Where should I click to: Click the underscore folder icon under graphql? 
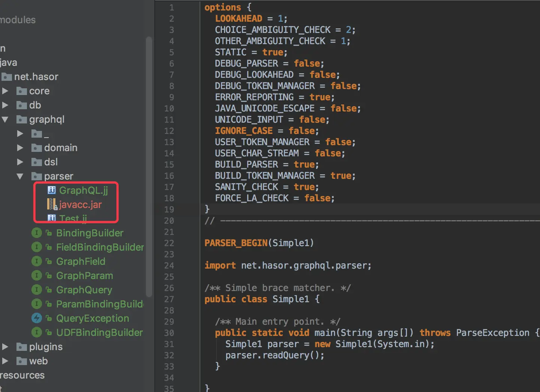point(37,134)
